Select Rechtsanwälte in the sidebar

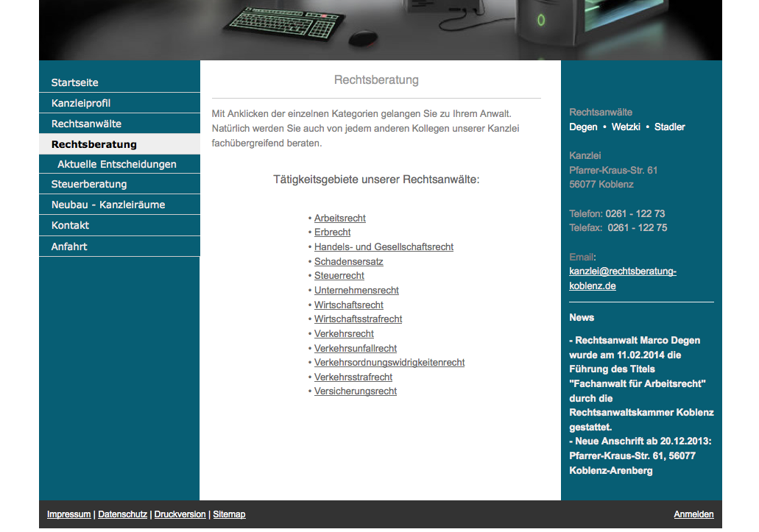[119, 124]
